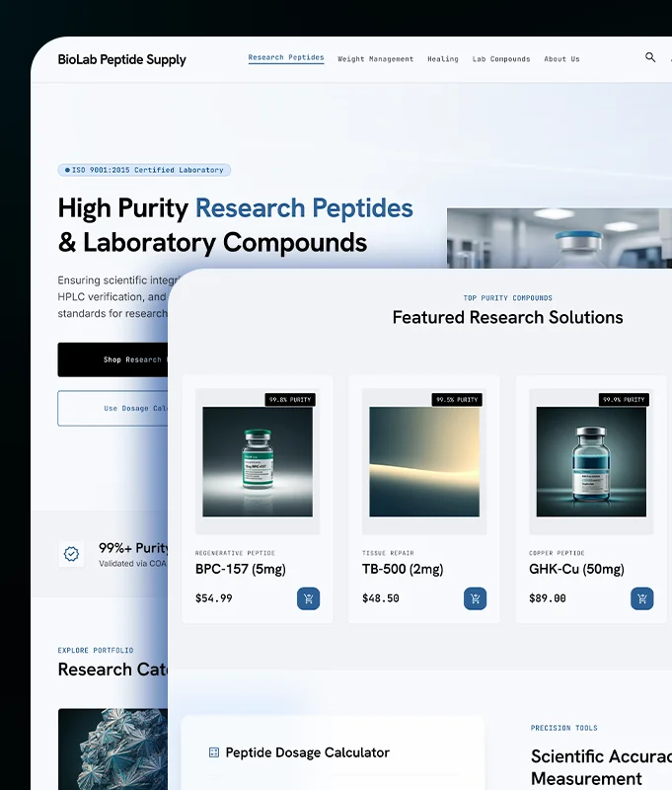672x790 pixels.
Task: Click the BPC-157 (5mg) product title
Action: pyautogui.click(x=241, y=569)
